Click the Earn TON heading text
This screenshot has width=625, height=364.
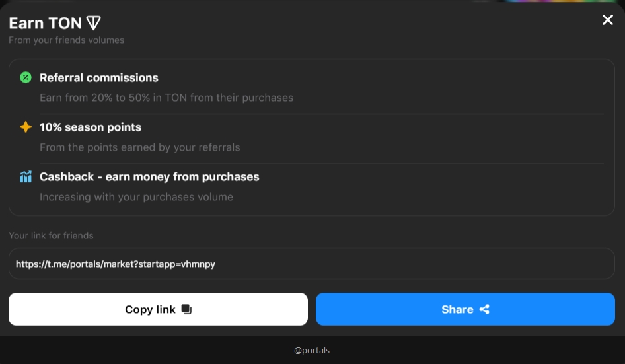click(45, 23)
